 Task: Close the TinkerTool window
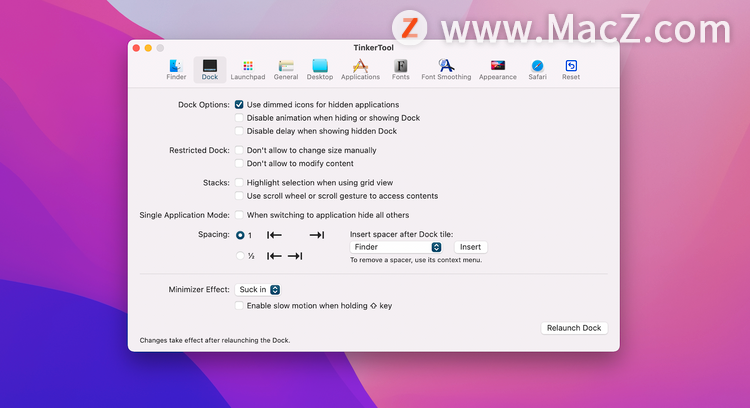coord(136,48)
